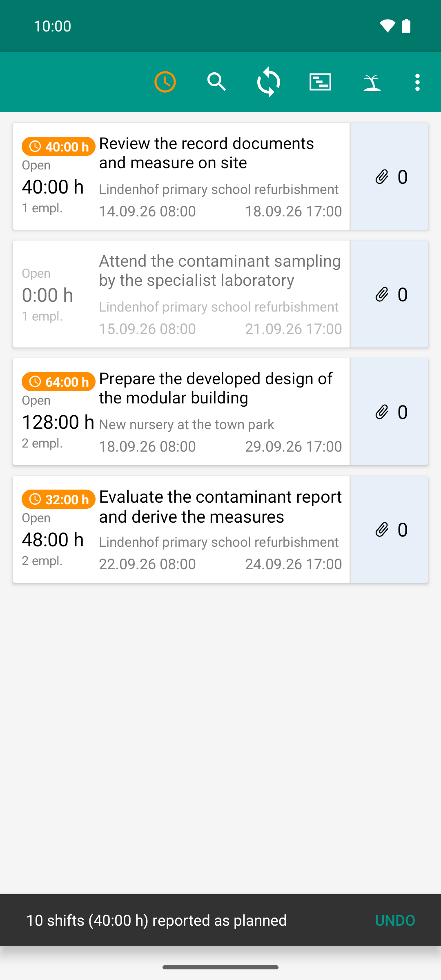Open the three-dot overflow menu
441x980 pixels.
click(x=417, y=82)
